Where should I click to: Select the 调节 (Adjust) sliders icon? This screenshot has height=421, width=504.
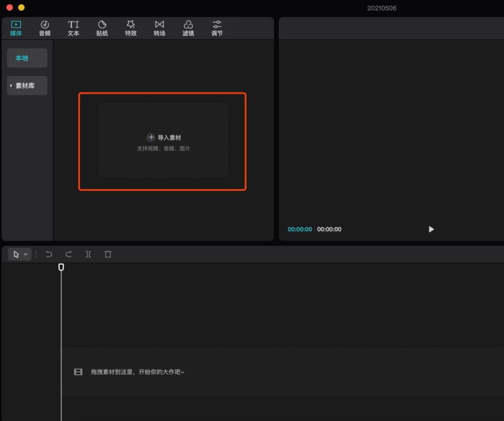point(217,28)
